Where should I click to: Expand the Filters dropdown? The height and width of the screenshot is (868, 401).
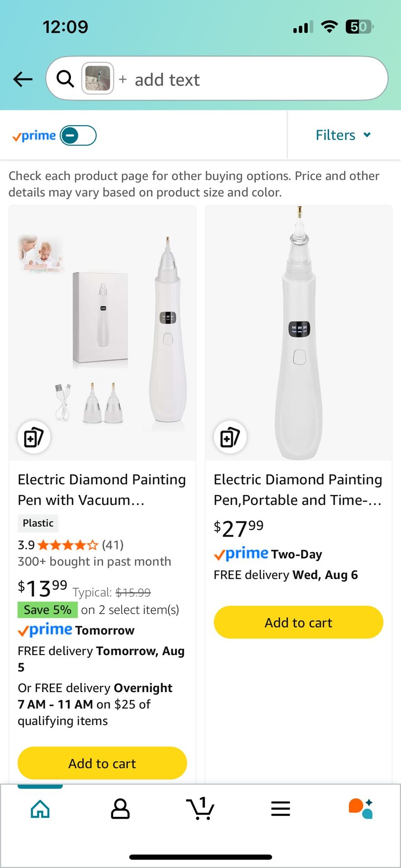tap(343, 135)
